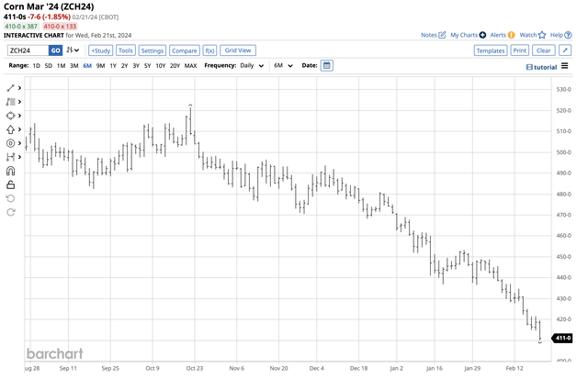
Task: Open Alerts link
Action: [503, 35]
